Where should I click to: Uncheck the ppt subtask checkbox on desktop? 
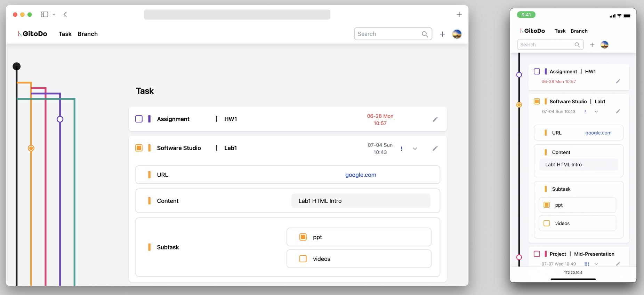(303, 237)
